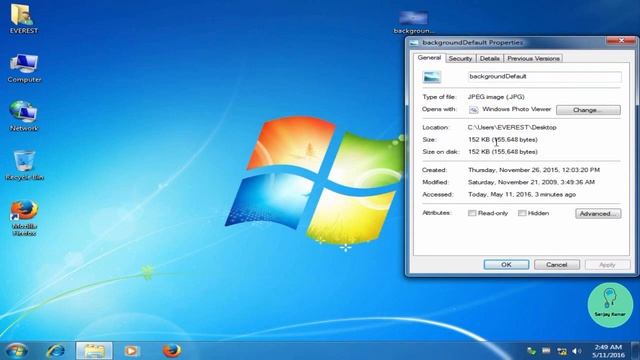Click the keyboard tray icon
Screen dimensions: 640x360
click(x=546, y=351)
